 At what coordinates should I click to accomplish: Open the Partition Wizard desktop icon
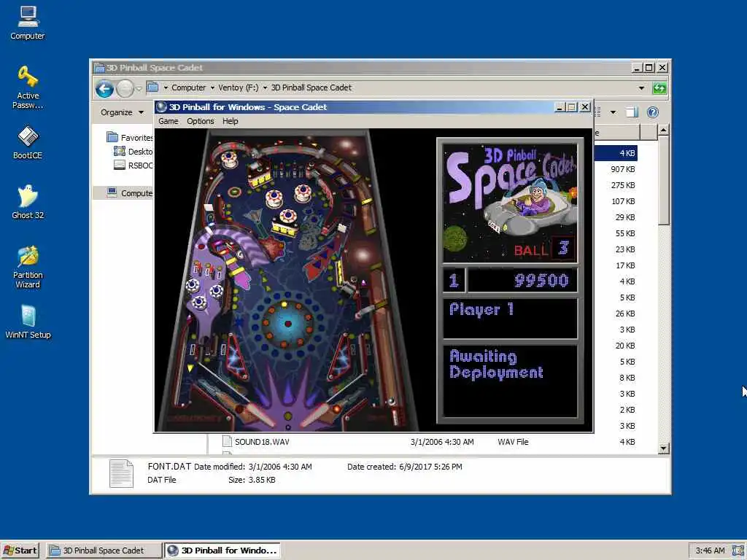point(28,267)
